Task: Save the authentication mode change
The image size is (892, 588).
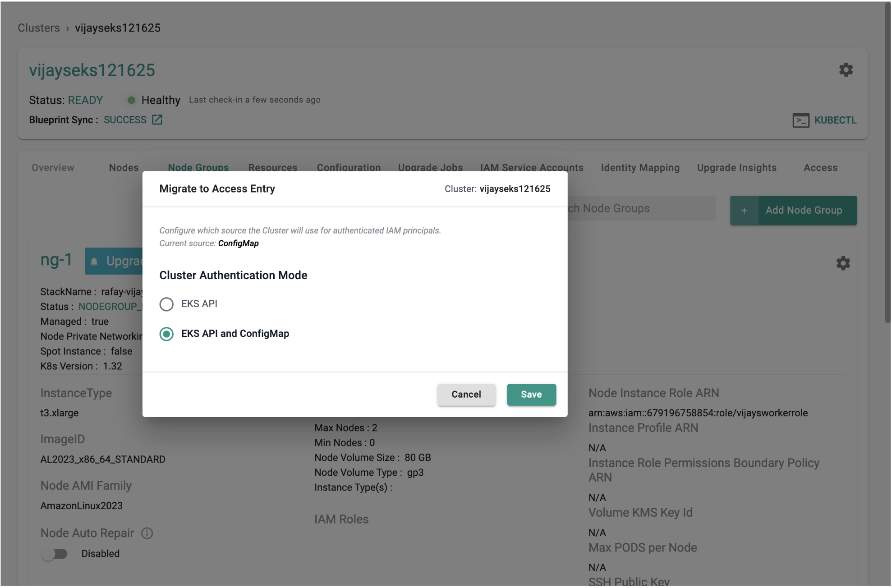Action: coord(531,395)
